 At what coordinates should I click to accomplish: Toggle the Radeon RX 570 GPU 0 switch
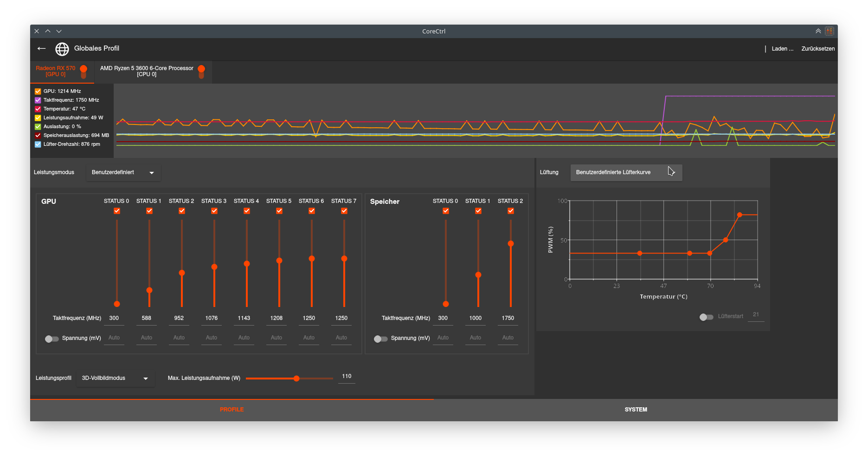[x=84, y=71]
